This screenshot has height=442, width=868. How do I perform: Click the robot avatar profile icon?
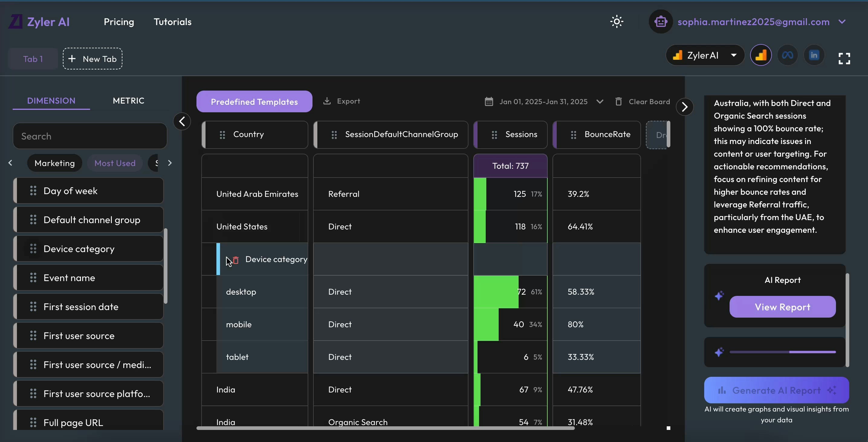pos(660,22)
